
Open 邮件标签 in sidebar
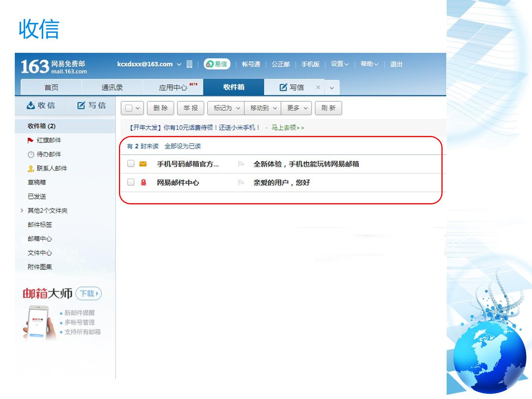(40, 225)
